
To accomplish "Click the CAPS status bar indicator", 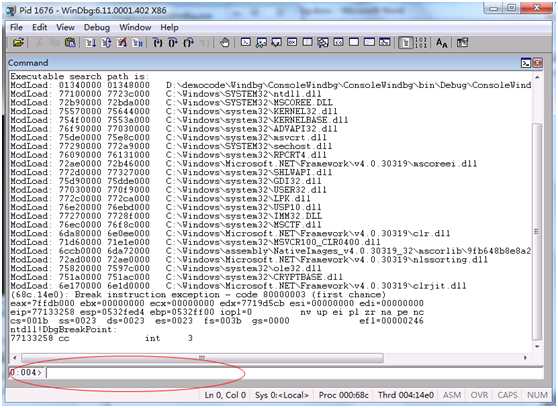I will 508,395.
